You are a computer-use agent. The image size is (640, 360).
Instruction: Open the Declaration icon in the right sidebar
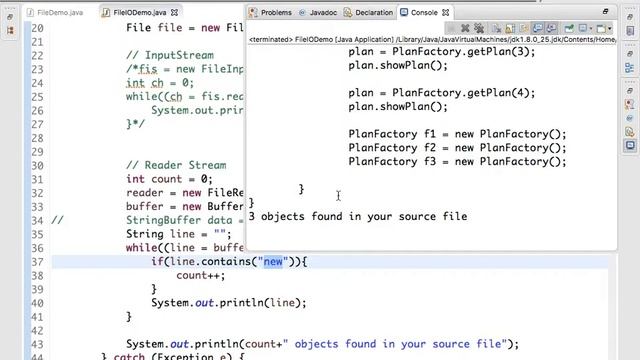[630, 131]
